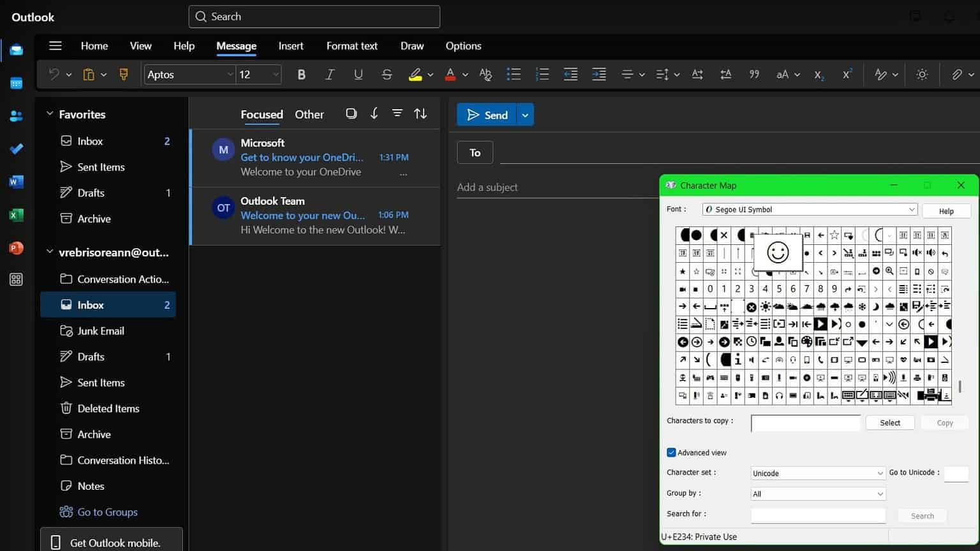Click the Characters to copy field
Viewport: 980px width, 551px height.
[806, 423]
